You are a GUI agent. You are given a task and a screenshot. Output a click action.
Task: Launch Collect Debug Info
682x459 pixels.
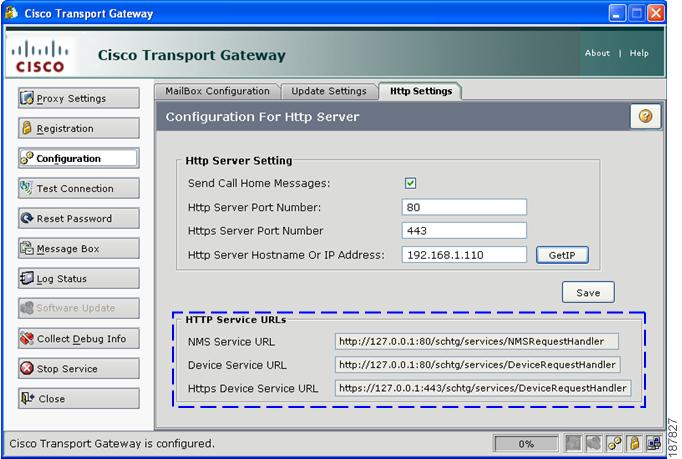click(79, 338)
